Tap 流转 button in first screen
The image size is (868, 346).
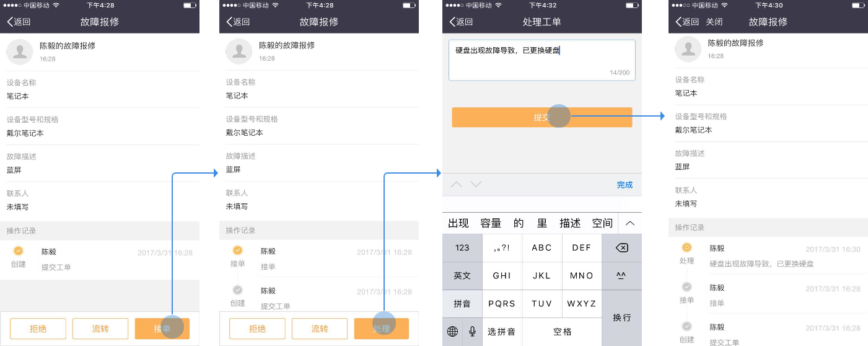pos(100,329)
